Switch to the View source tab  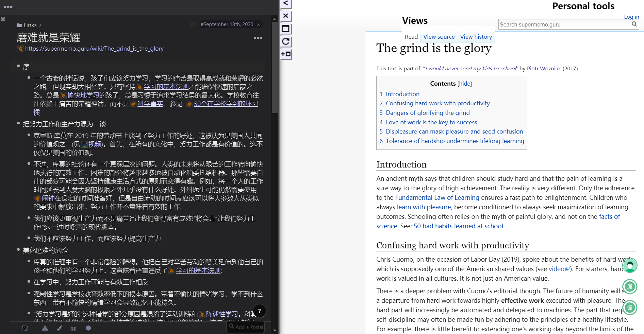(x=439, y=37)
